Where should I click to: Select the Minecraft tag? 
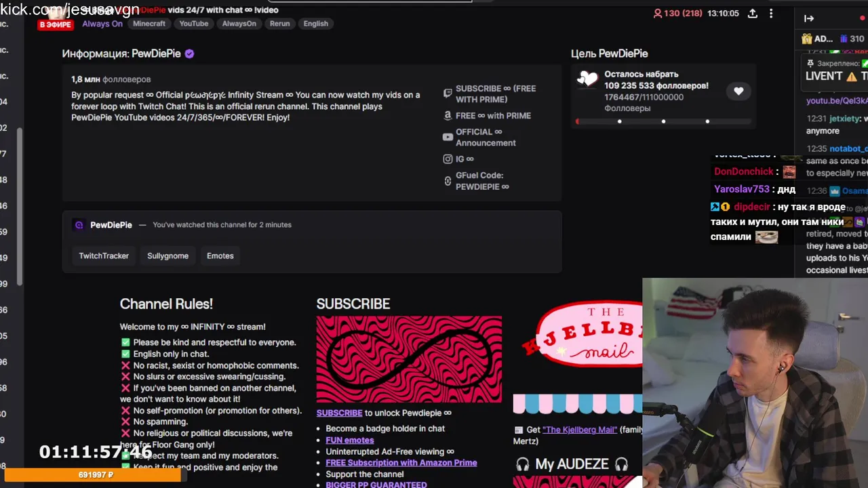(x=149, y=24)
